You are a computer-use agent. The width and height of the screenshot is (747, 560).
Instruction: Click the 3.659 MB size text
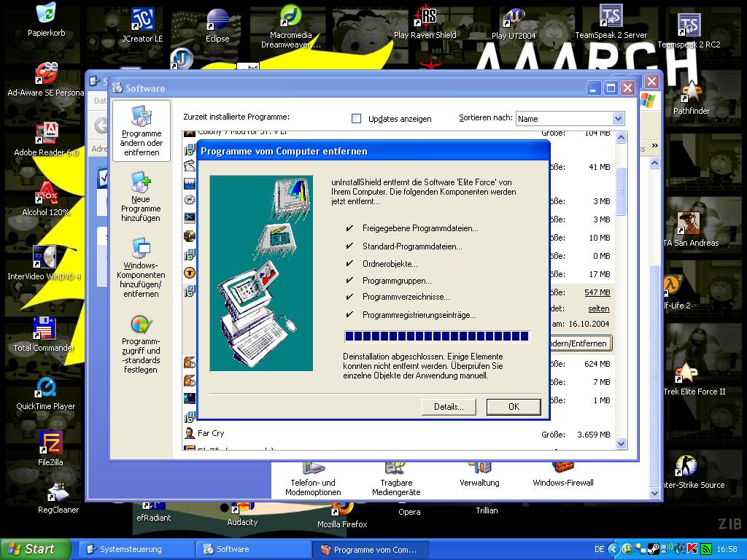pos(594,435)
